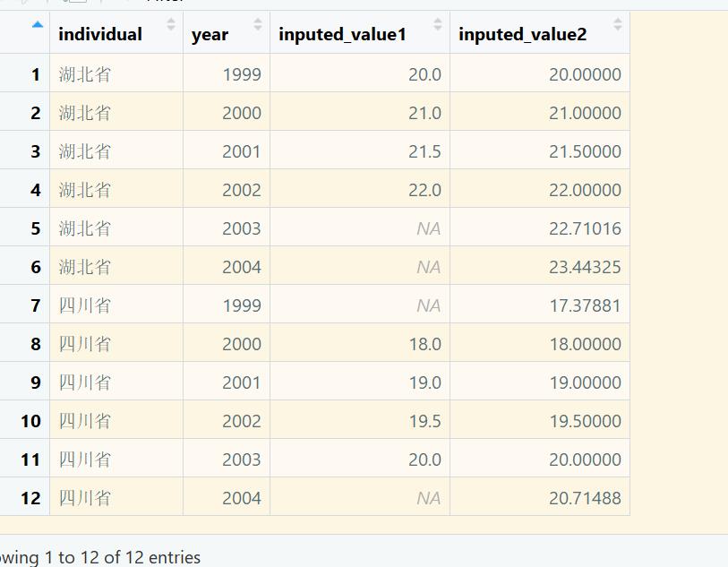
Task: Click the inputed_value1 column header label
Action: [342, 34]
